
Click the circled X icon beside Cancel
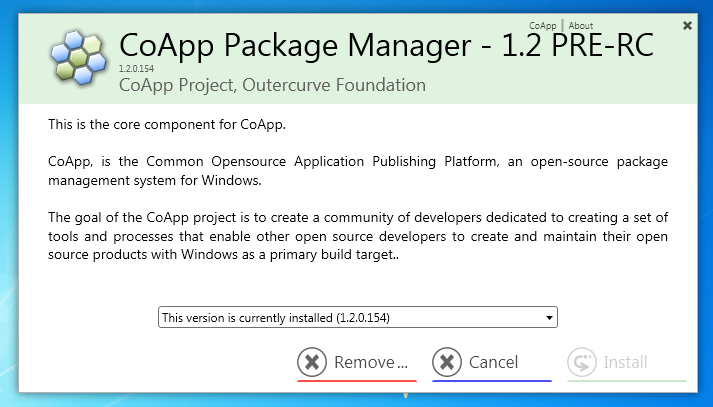(x=447, y=362)
